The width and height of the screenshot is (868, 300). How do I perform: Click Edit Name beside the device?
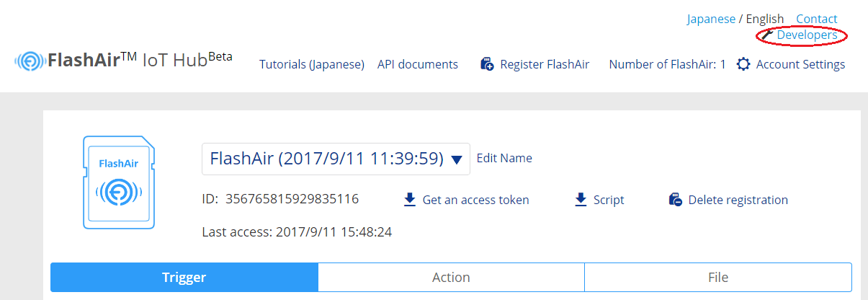coord(504,158)
